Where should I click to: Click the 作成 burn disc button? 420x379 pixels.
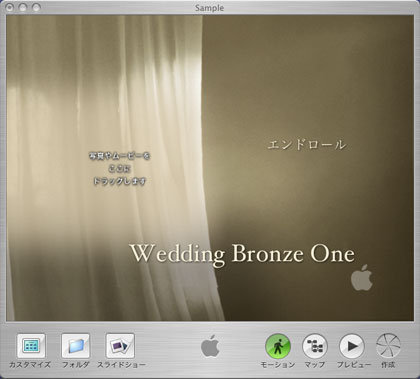[388, 346]
